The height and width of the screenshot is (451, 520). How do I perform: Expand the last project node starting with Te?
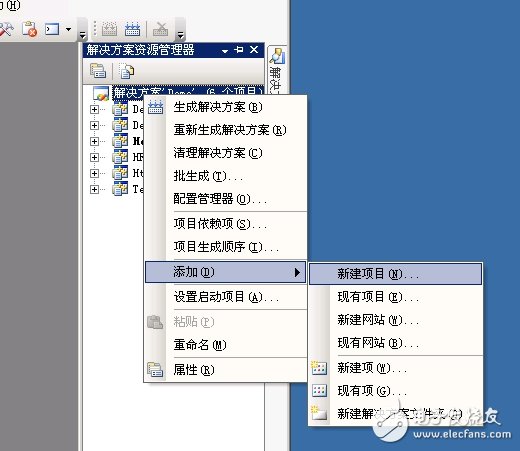(94, 189)
